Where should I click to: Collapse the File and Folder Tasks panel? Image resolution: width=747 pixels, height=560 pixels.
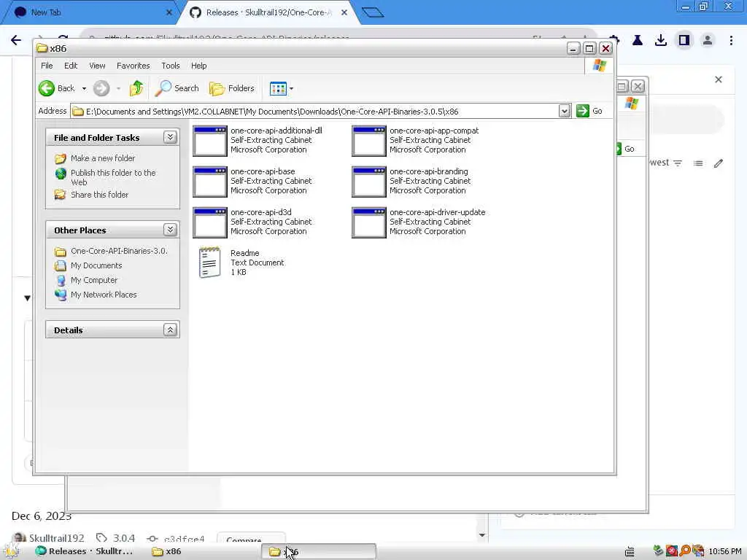pos(170,137)
